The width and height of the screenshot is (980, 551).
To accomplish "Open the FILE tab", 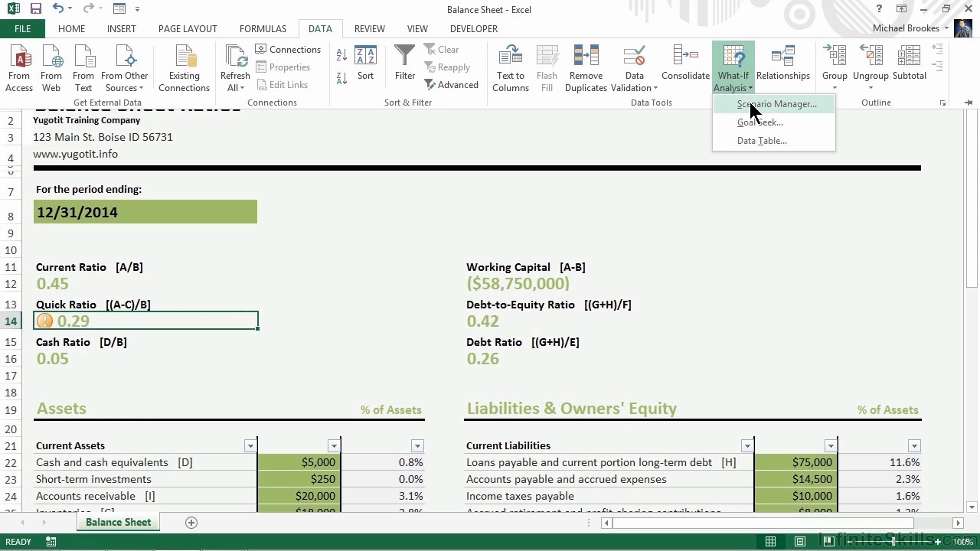I will pos(22,29).
